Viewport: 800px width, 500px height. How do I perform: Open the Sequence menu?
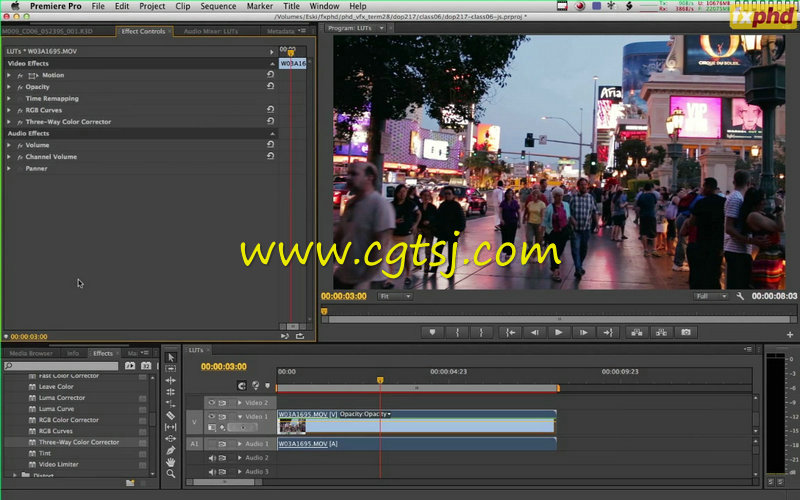coord(218,6)
